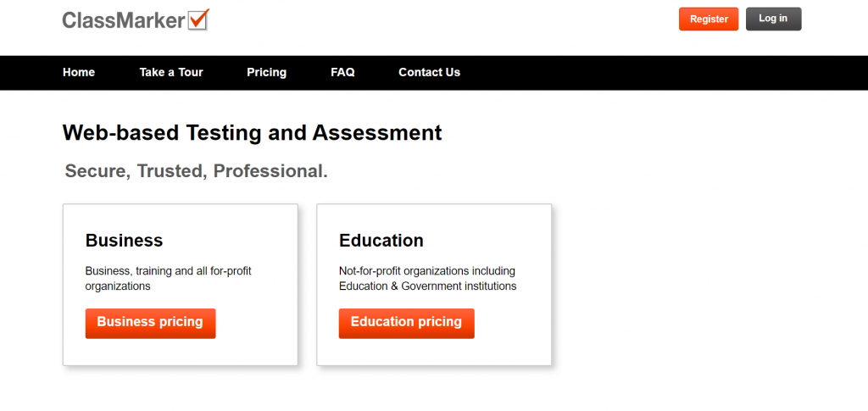868x411 pixels.
Task: Select the Education card heading
Action: tap(381, 241)
